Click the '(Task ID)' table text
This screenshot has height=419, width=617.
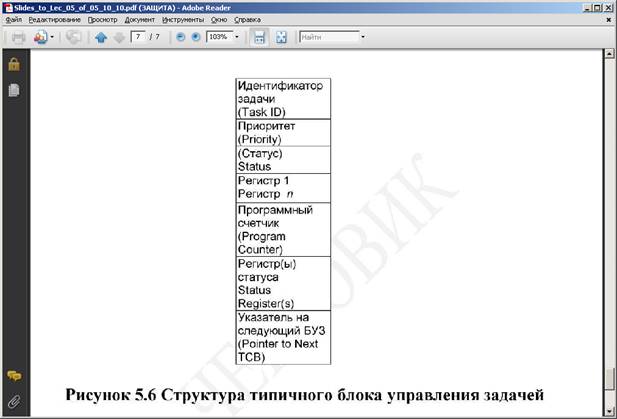point(262,112)
